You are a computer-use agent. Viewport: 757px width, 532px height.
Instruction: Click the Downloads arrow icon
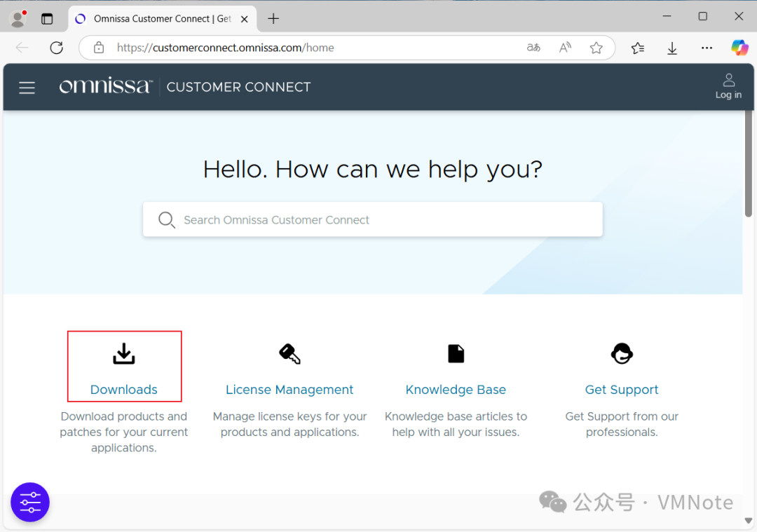point(124,353)
